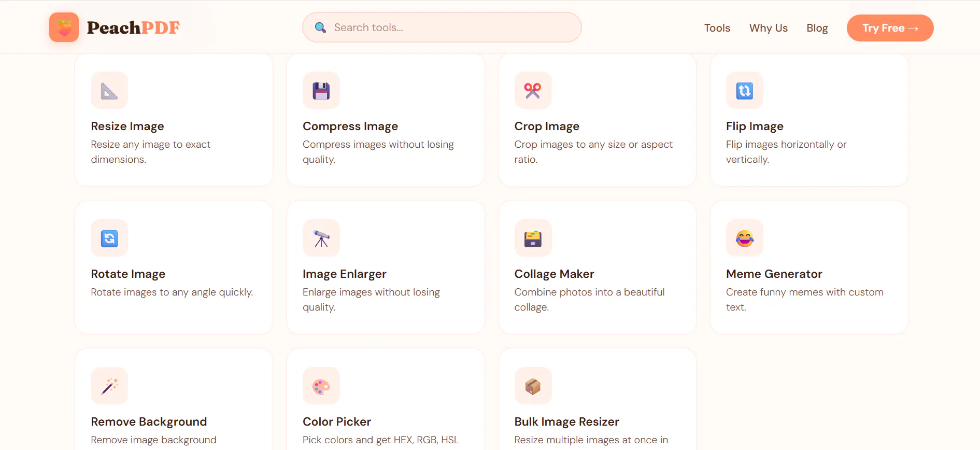The height and width of the screenshot is (450, 980).
Task: Open the Bulk Image Resizer tool title
Action: pos(567,422)
